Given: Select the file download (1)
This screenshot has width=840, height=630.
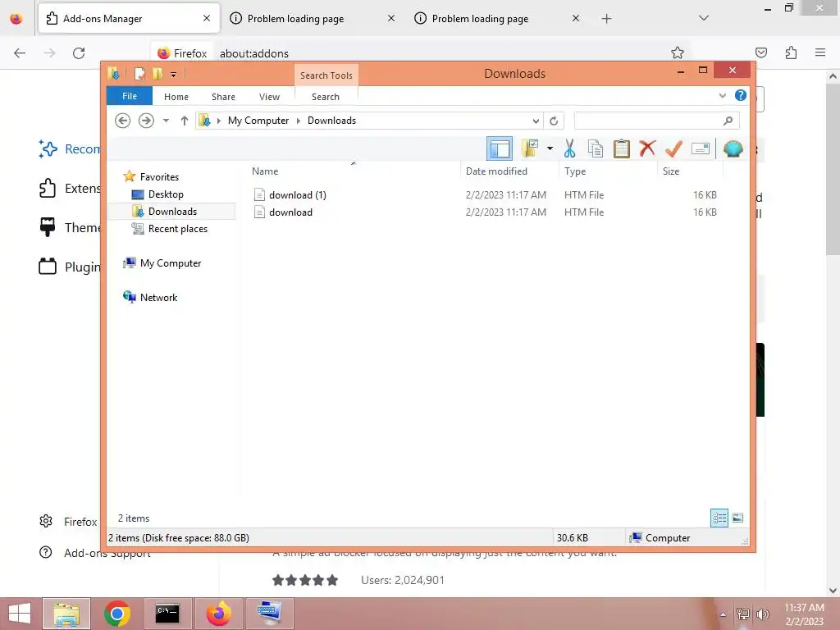Looking at the screenshot, I should tap(297, 195).
